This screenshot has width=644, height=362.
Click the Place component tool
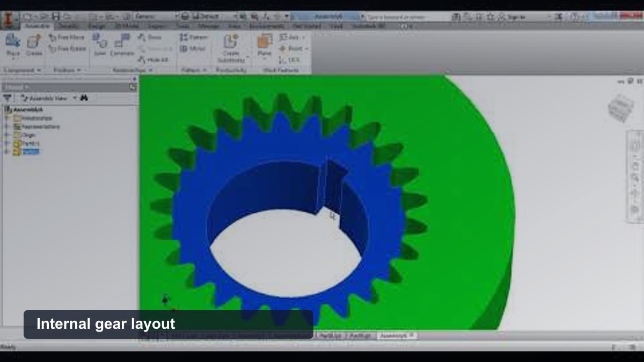13,46
